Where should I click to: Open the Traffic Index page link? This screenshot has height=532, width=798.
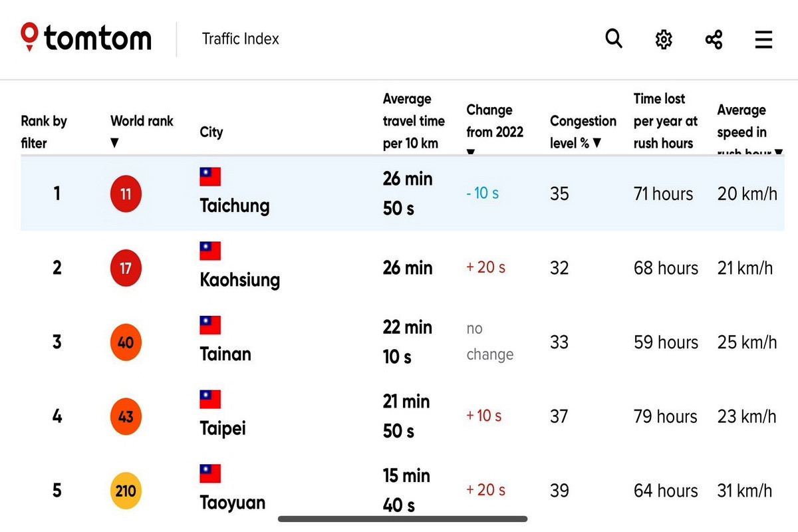pos(241,39)
